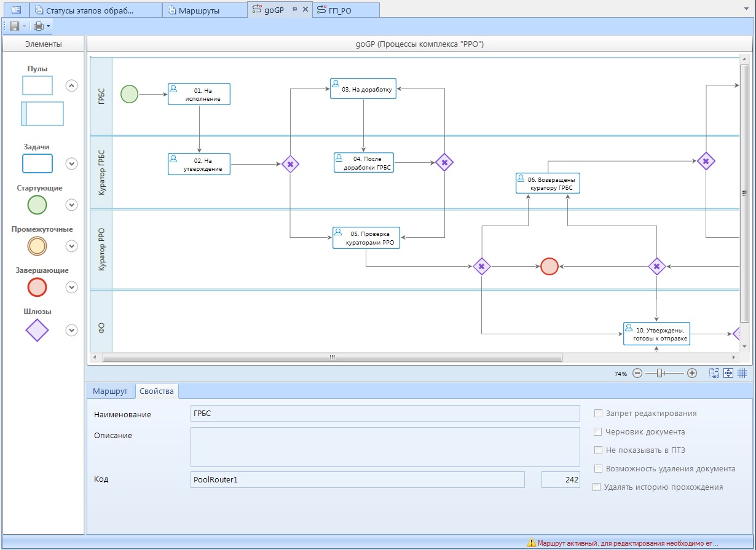Click the Наименование field containing ГРБС
The height and width of the screenshot is (550, 756).
coord(385,414)
